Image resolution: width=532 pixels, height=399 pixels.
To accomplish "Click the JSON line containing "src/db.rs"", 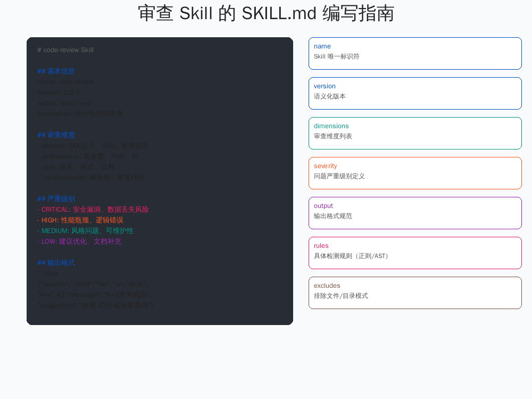I will (x=93, y=284).
